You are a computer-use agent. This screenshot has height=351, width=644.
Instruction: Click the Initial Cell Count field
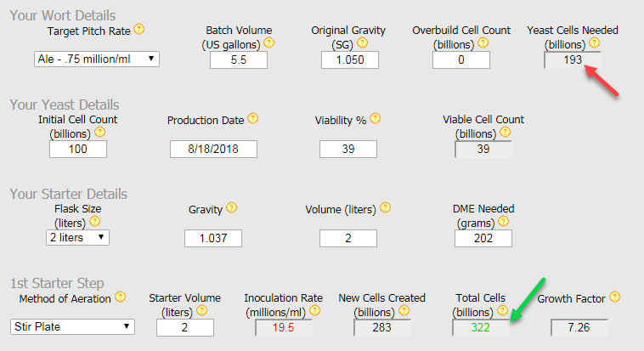[x=78, y=149]
